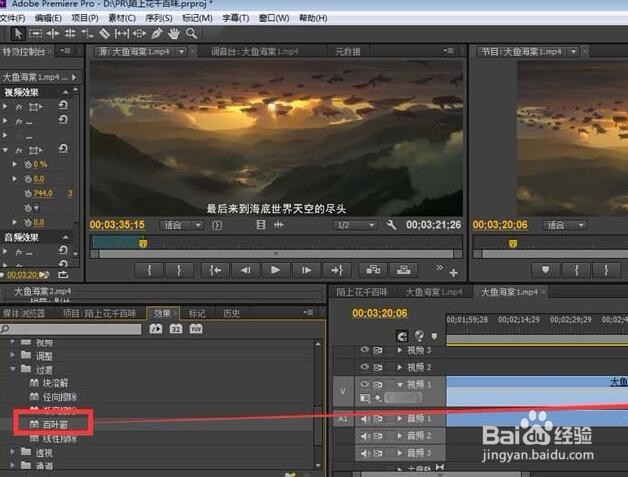This screenshot has width=628, height=477.
Task: Select the Zoom magnifier tool
Action: click(191, 34)
